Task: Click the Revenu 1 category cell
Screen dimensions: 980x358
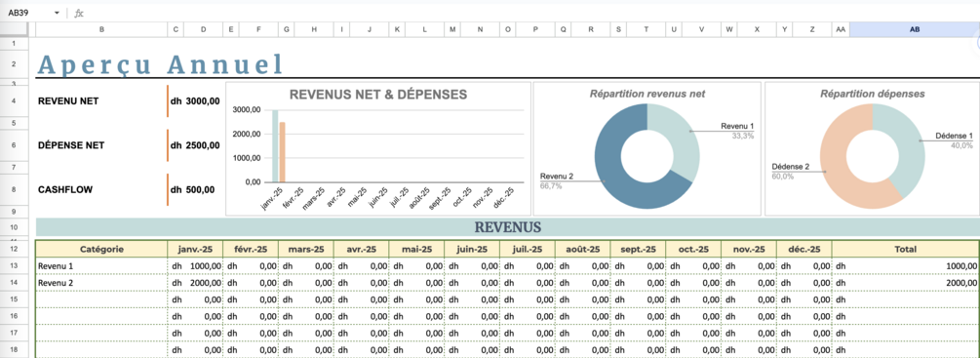Action: [x=101, y=266]
